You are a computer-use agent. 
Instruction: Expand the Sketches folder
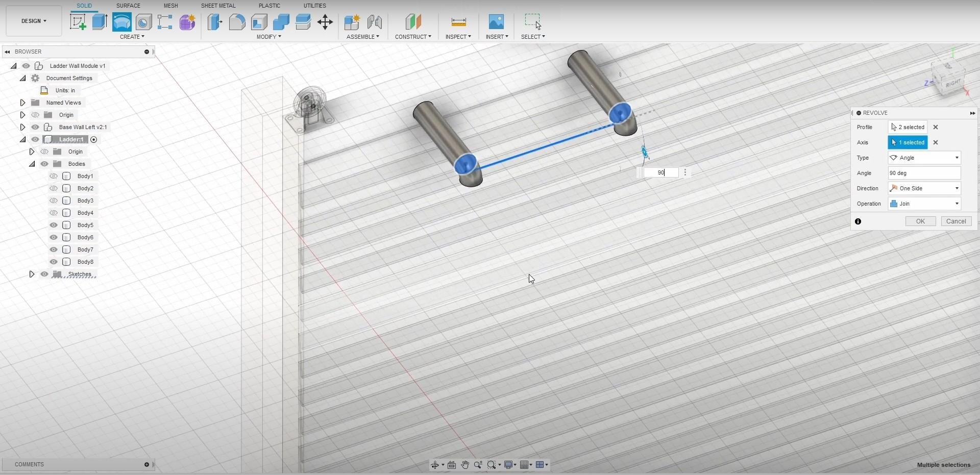[32, 274]
